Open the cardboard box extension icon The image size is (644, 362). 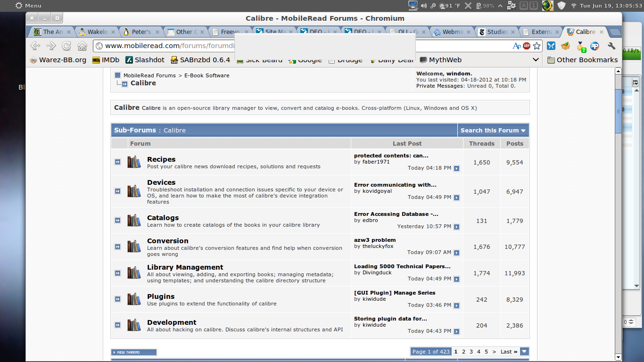[566, 46]
